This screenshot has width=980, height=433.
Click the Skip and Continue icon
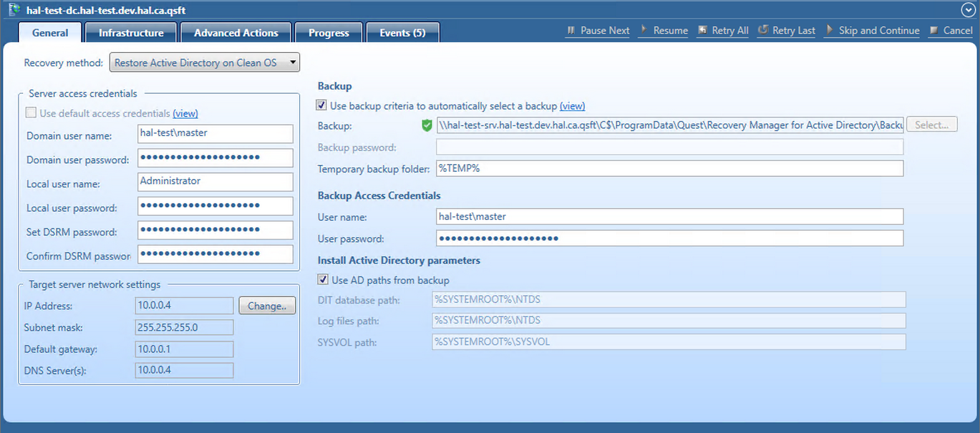coord(829,30)
